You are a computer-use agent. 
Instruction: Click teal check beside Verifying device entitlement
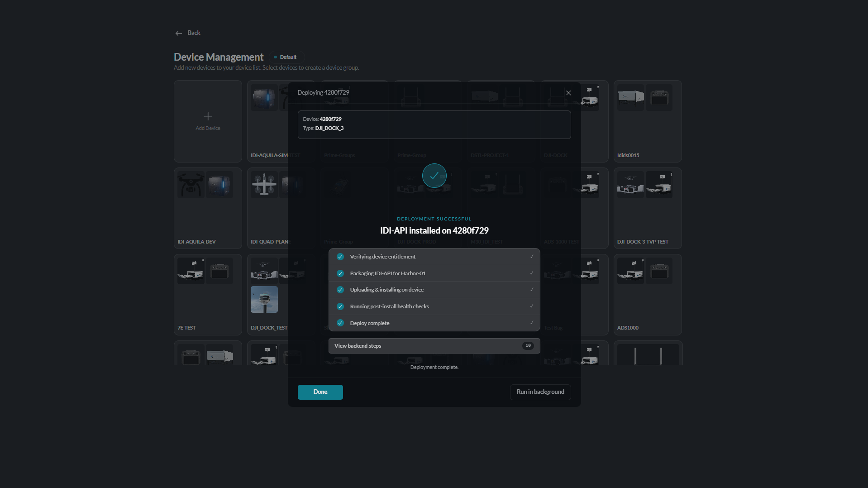(x=340, y=257)
